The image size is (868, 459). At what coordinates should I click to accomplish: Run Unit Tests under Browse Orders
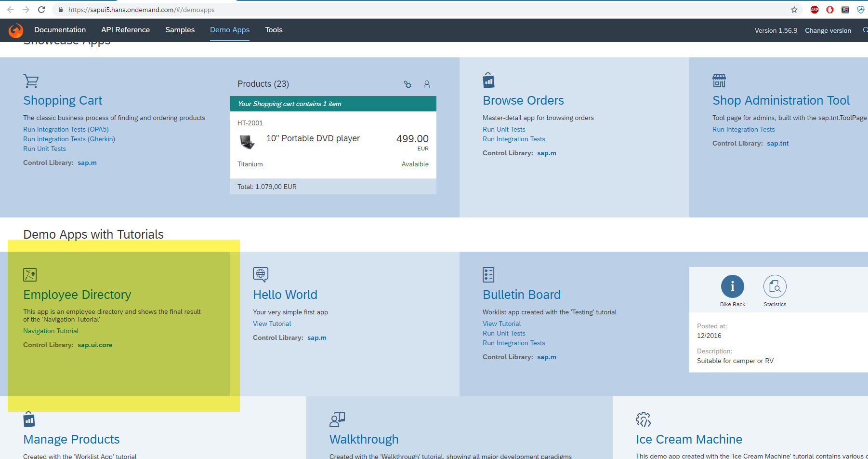[504, 129]
